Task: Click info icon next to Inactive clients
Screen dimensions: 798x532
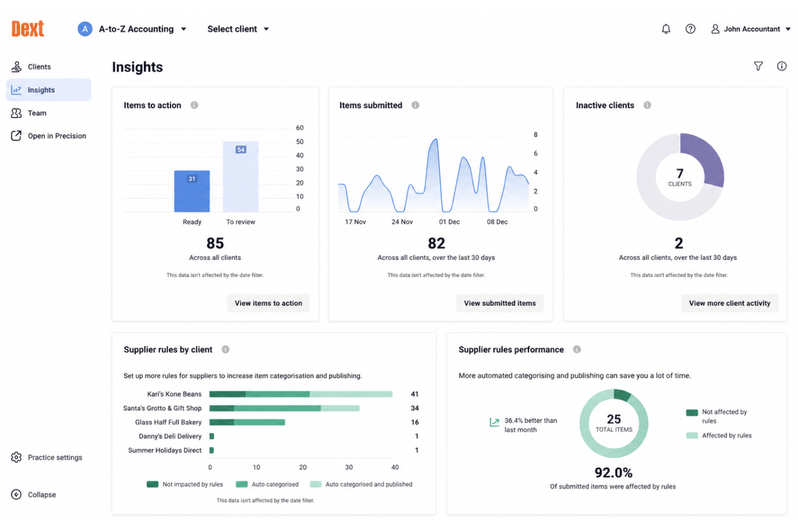Action: pyautogui.click(x=647, y=105)
